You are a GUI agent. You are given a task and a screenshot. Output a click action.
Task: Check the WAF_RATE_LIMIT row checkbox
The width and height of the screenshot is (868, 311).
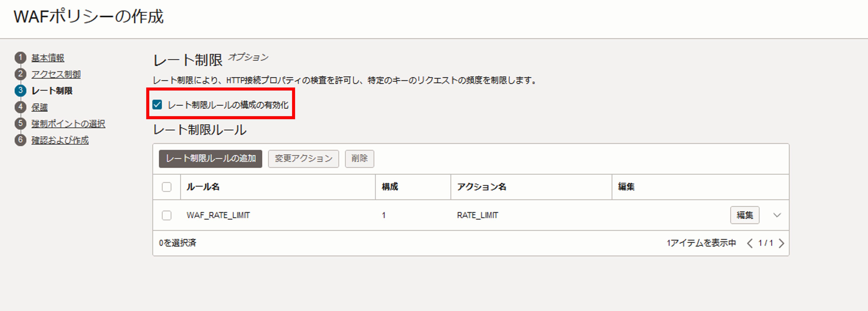tap(167, 215)
